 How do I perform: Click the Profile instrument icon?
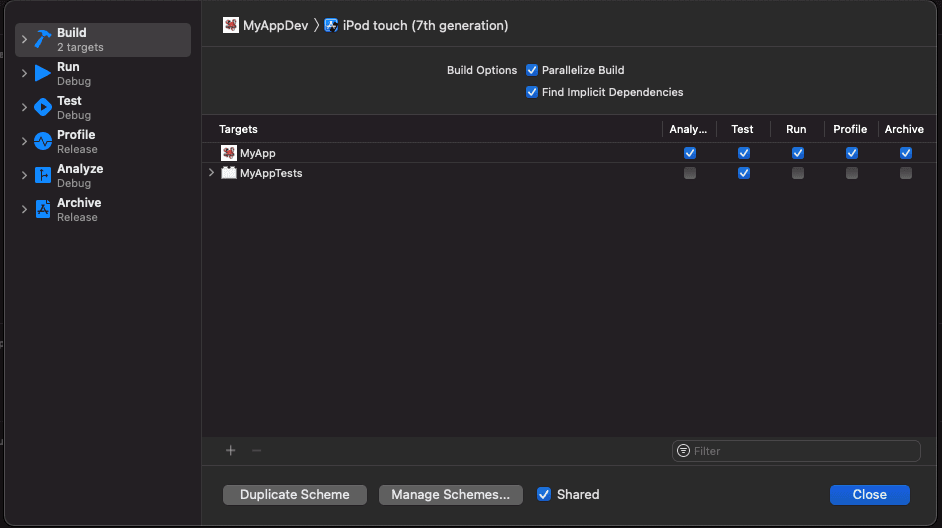pyautogui.click(x=42, y=141)
